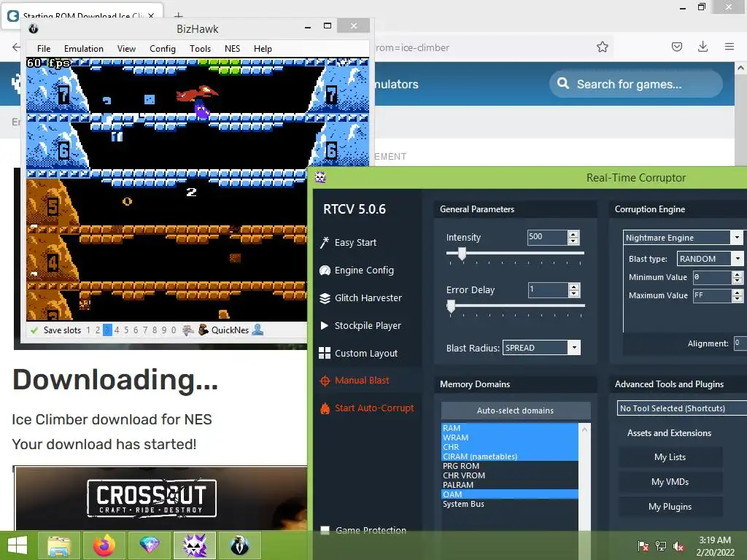Viewport: 747px width, 560px height.
Task: Click the Memory Domains list scrollbar
Action: coord(584,476)
